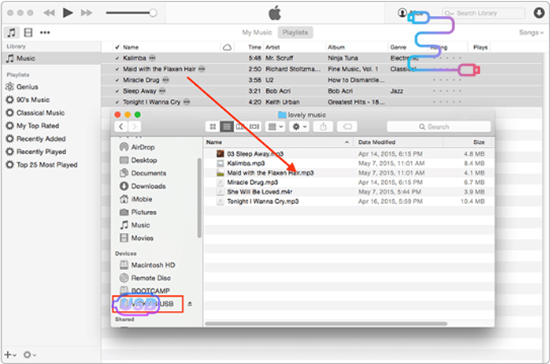
Task: Open the iTunes downloads button
Action: click(x=539, y=13)
